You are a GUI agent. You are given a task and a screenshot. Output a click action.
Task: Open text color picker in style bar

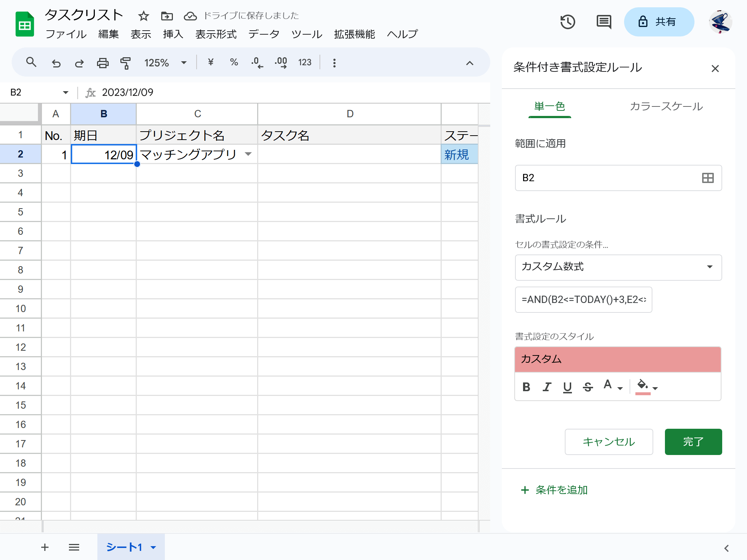(x=613, y=386)
